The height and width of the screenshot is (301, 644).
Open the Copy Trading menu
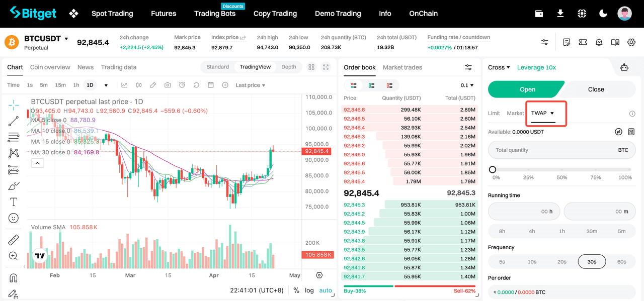275,14
